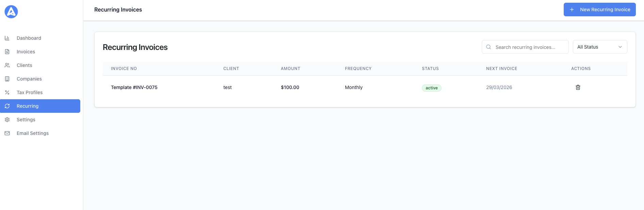Select Recurring in sidebar
The height and width of the screenshot is (210, 644).
40,106
